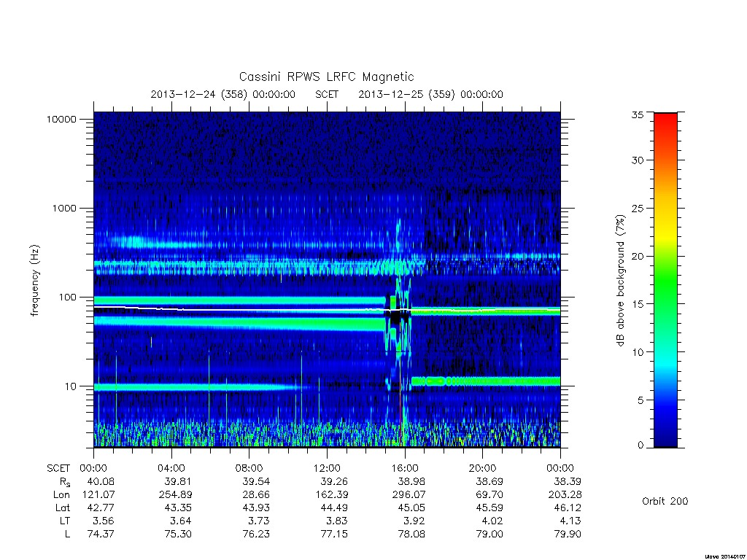
Task: Click the 20 tick on the colorbar
Action: coord(638,257)
